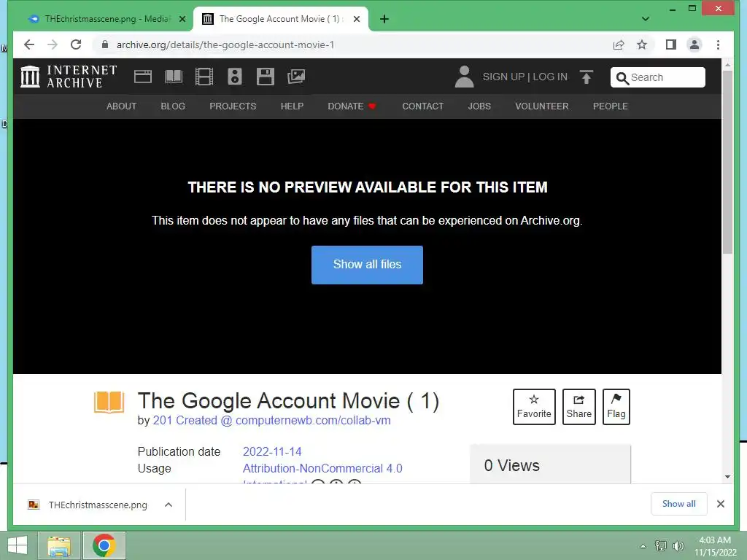Show hidden system tray icons

pyautogui.click(x=643, y=546)
